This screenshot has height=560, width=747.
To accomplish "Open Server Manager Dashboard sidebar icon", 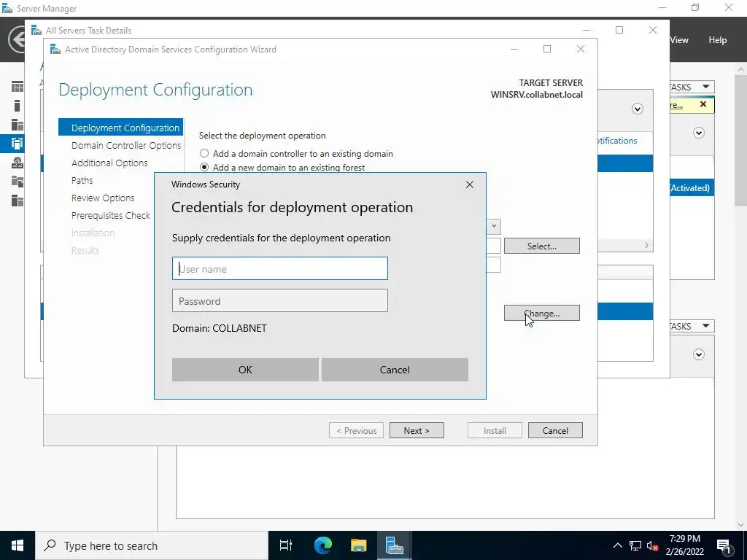I will pos(18,87).
